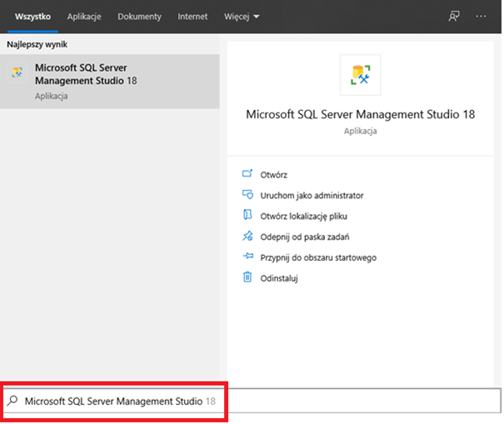Expand the Więcej dropdown
Viewport: 504px width, 424px height.
[x=242, y=17]
